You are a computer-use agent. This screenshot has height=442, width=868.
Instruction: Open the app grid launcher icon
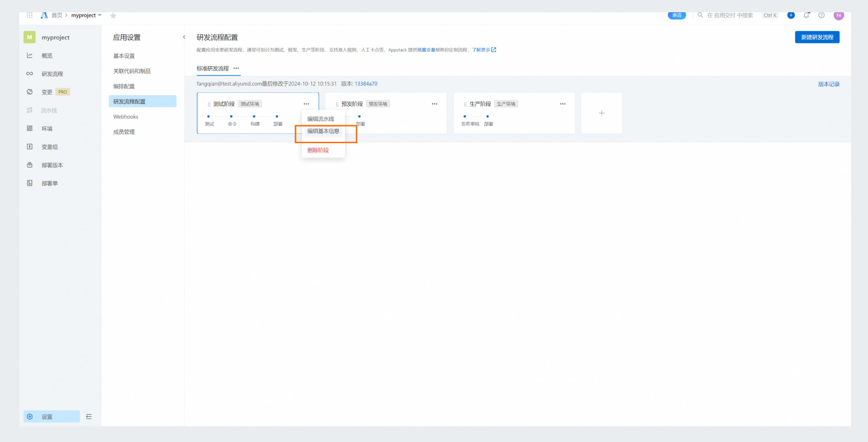click(x=29, y=15)
